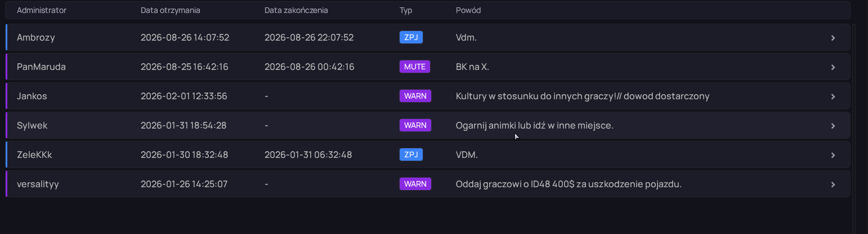Open Jankos row details chevron
Screen dimensions: 868x234
coord(833,96)
